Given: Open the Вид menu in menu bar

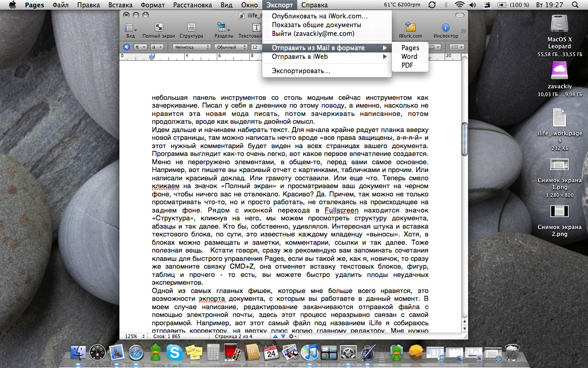Looking at the screenshot, I should click(x=226, y=5).
